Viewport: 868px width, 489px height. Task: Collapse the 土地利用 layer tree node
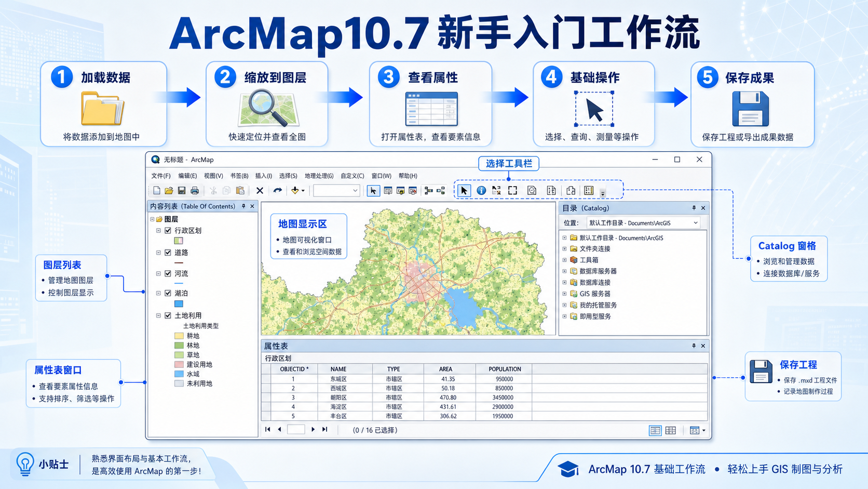coord(158,315)
